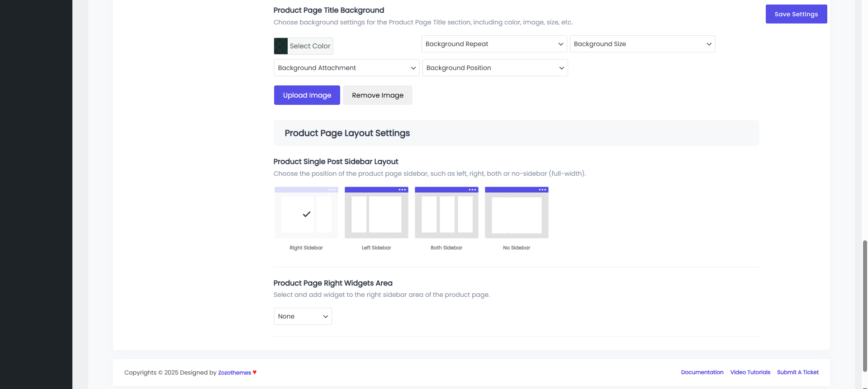Open the Background Attachment dropdown
The height and width of the screenshot is (389, 868).
pyautogui.click(x=346, y=68)
